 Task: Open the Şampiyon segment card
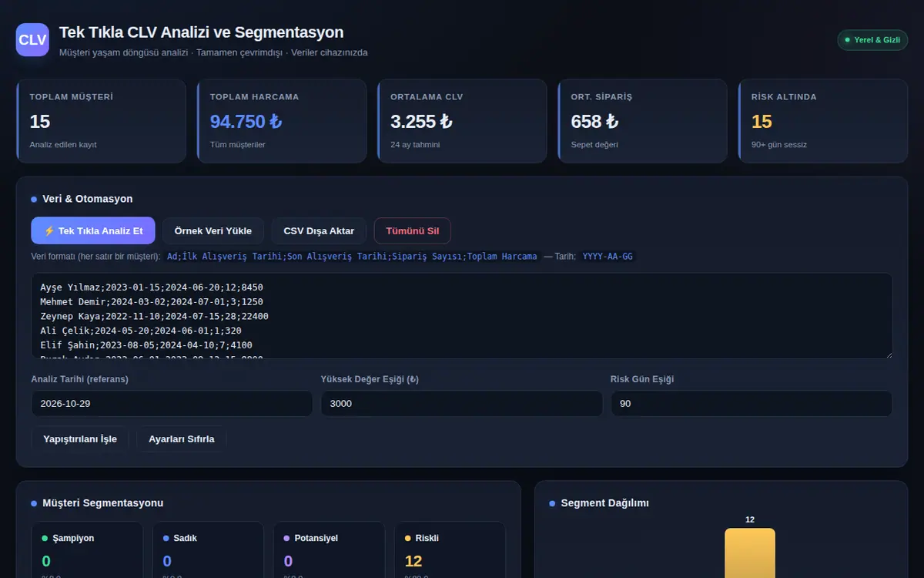pos(87,550)
